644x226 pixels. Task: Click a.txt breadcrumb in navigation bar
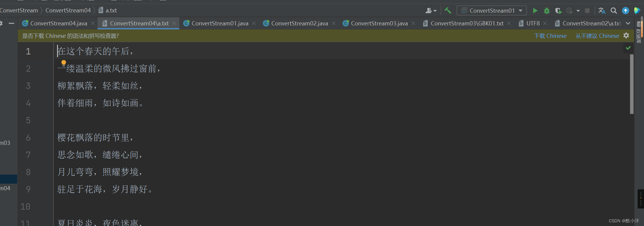107,10
